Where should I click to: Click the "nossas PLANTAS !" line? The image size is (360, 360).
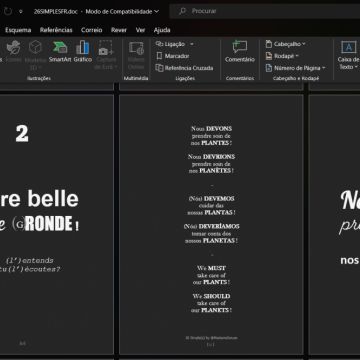tap(211, 212)
